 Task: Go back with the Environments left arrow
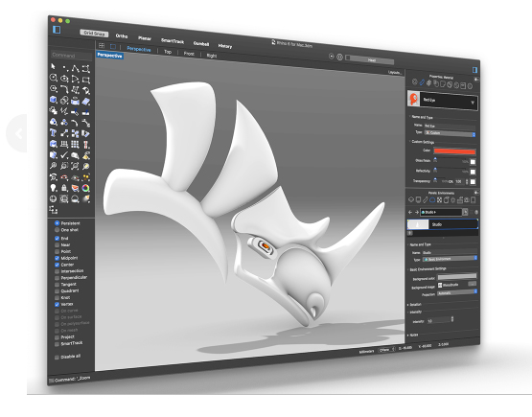410,212
